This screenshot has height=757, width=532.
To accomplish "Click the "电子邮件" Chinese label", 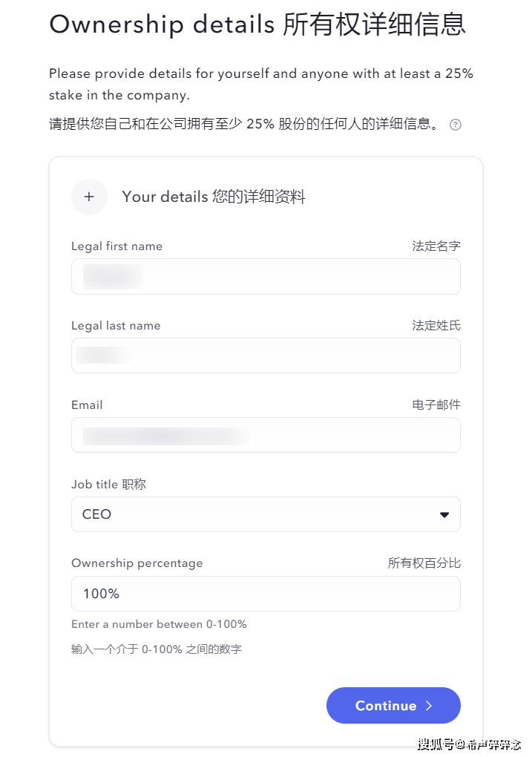I will click(436, 405).
